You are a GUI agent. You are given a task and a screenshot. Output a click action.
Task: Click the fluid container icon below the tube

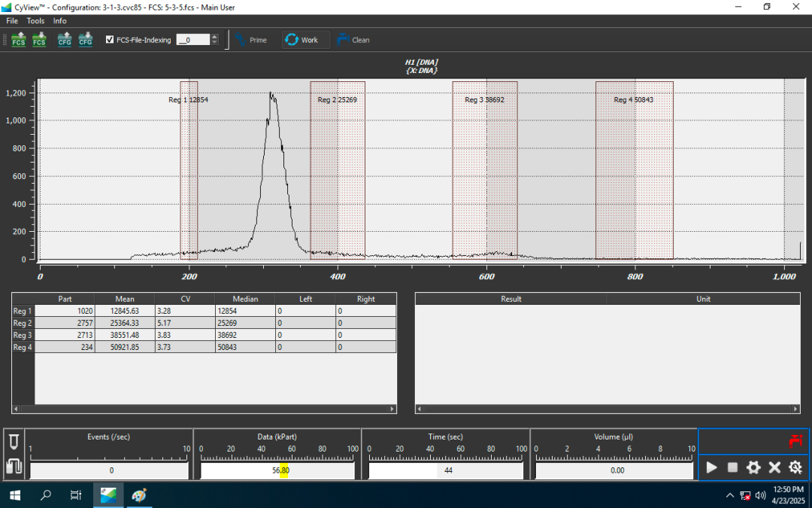14,467
